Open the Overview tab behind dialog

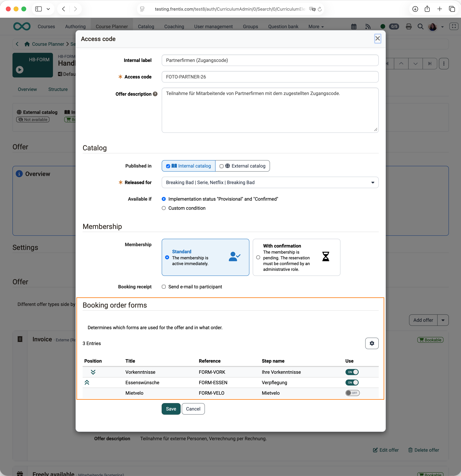tap(27, 89)
